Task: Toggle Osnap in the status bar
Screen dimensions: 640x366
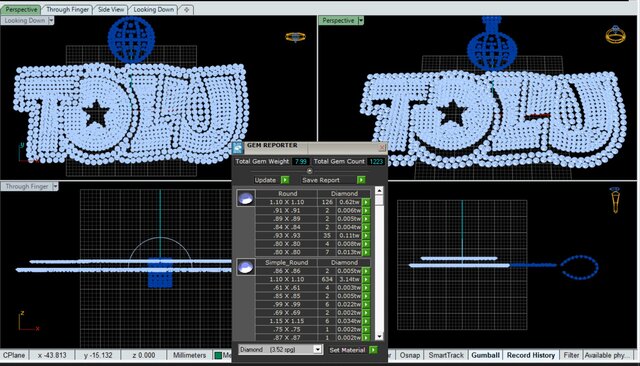Action: [409, 355]
